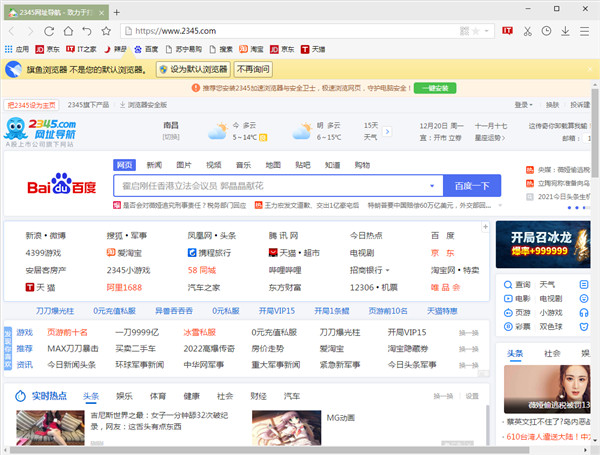Click 设为默认浏览器 button
This screenshot has height=455, width=600.
[x=193, y=69]
